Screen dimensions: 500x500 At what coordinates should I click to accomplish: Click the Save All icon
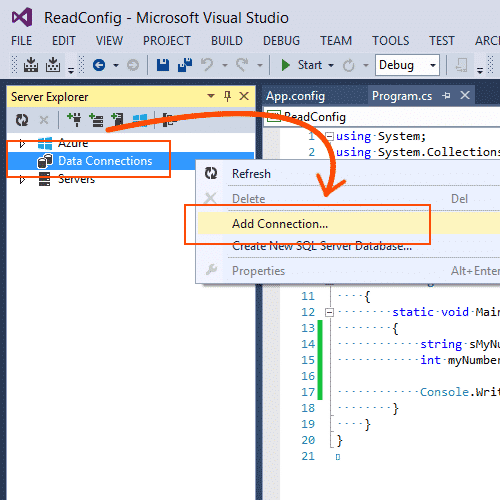click(x=185, y=65)
